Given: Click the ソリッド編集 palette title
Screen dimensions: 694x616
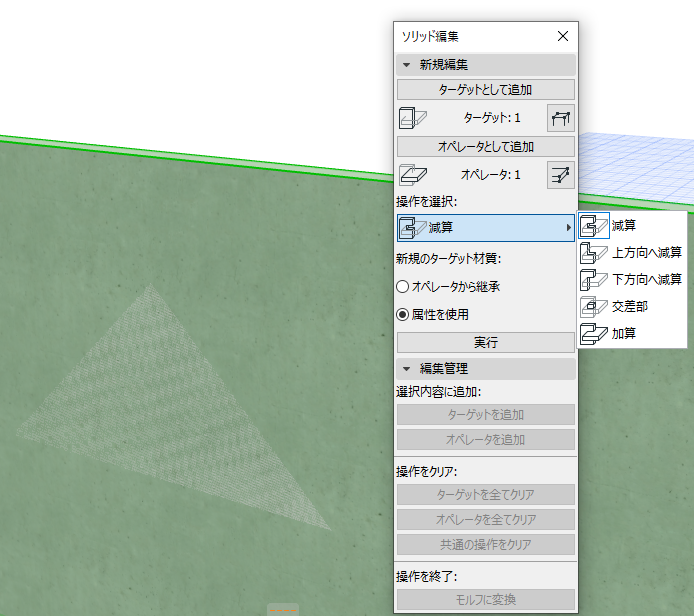Looking at the screenshot, I should [x=430, y=36].
